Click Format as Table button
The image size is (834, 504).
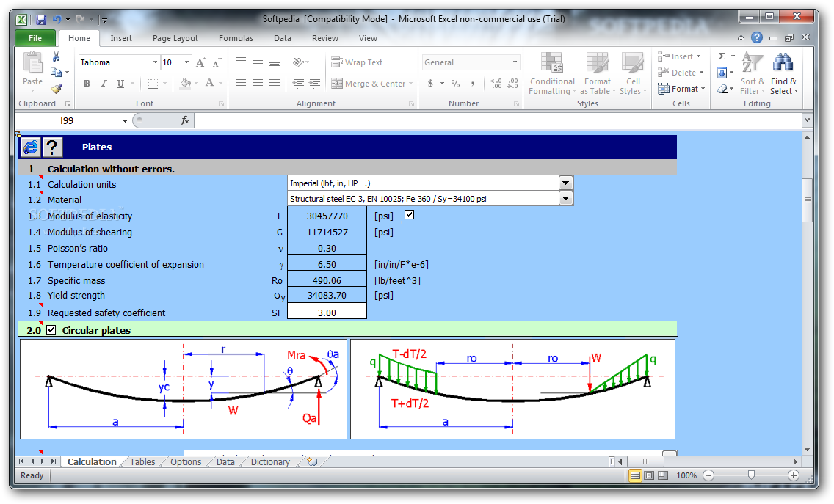tap(598, 73)
